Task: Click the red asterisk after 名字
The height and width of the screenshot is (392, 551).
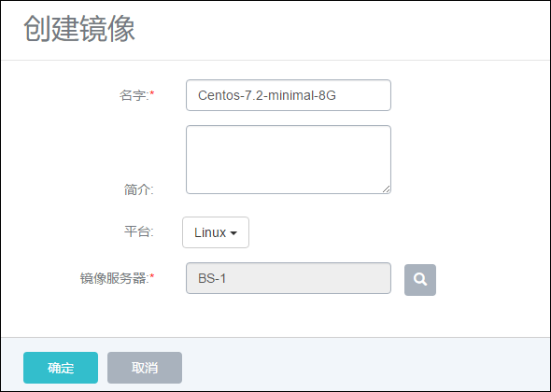Action: point(152,93)
